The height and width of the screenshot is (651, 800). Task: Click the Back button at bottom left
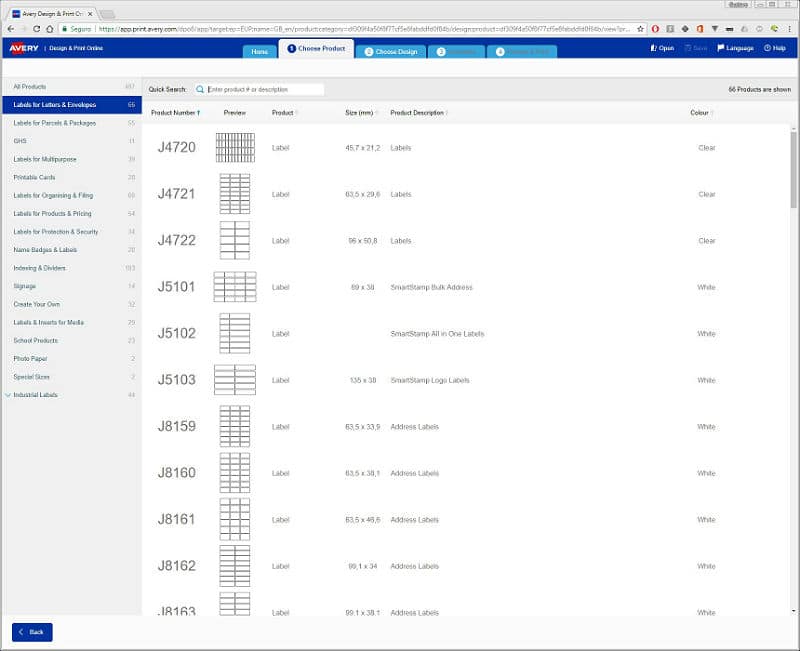pos(32,632)
